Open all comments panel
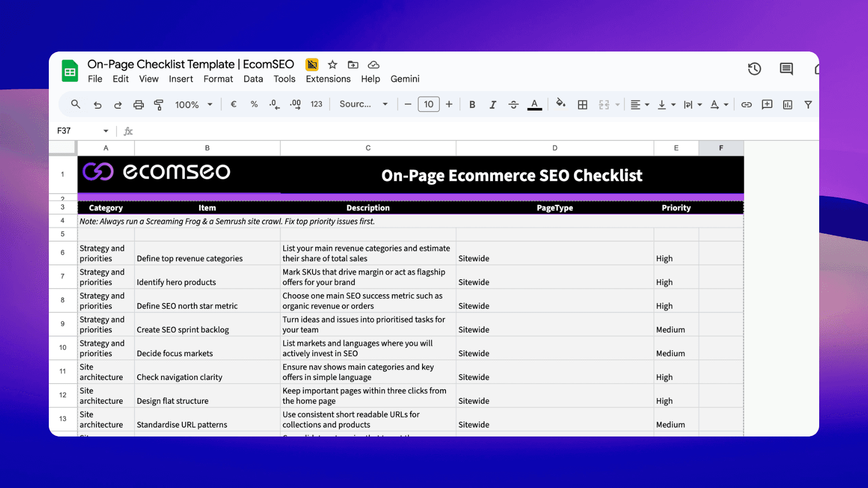This screenshot has height=488, width=868. click(786, 69)
